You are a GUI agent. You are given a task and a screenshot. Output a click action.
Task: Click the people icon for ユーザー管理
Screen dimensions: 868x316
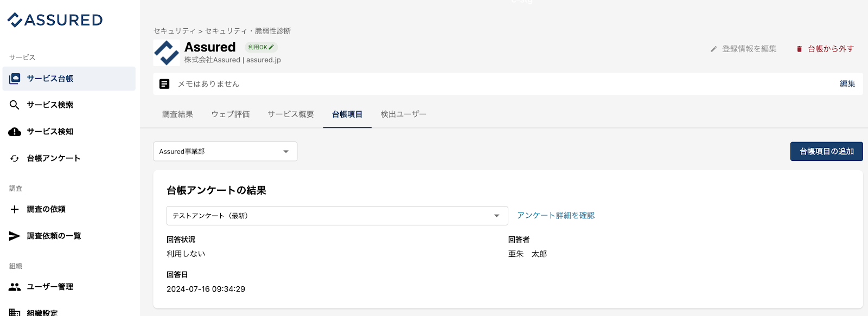15,287
